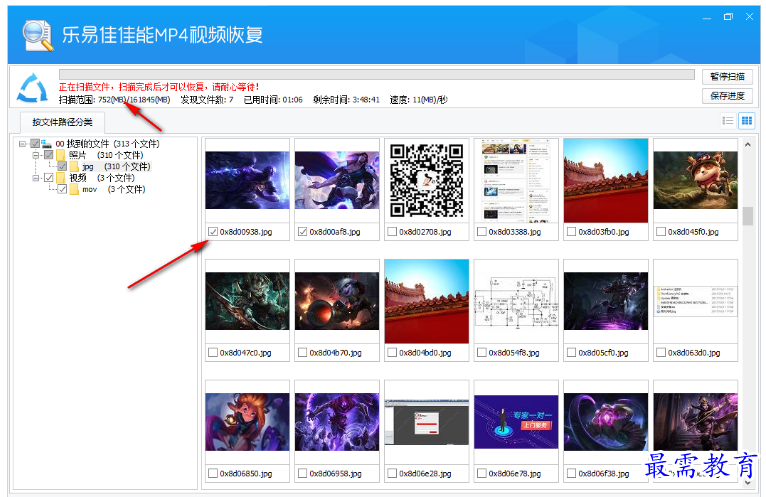This screenshot has width=766, height=497.
Task: Open thumbnail of 0x8d06e78.jpg
Action: [x=516, y=422]
